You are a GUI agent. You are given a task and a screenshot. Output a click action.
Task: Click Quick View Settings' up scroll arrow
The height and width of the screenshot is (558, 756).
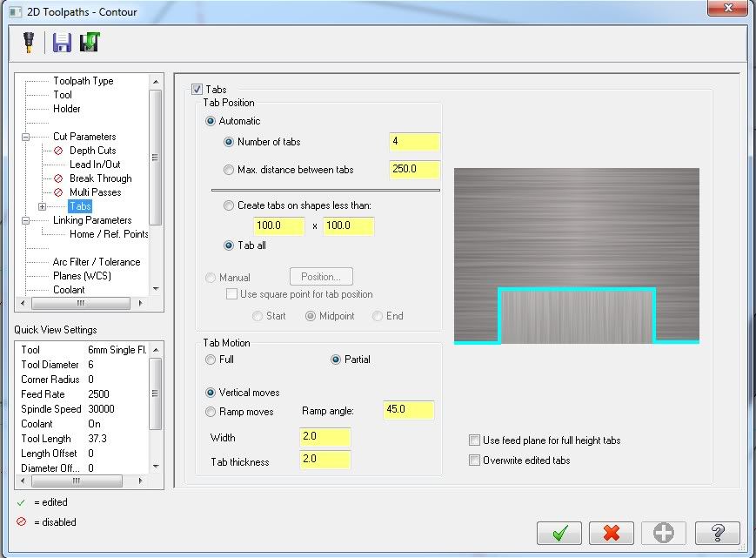point(155,350)
